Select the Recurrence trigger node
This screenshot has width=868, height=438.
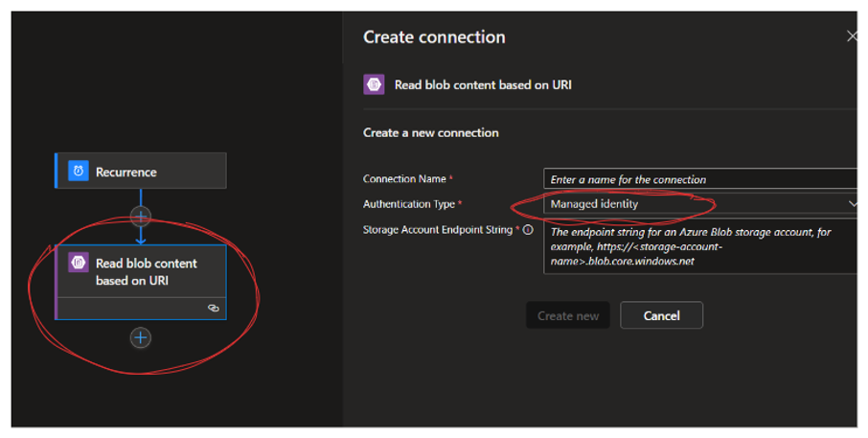(141, 171)
